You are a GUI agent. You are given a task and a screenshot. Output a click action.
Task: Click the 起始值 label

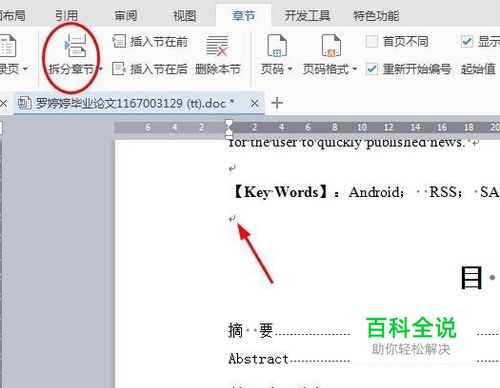point(478,69)
